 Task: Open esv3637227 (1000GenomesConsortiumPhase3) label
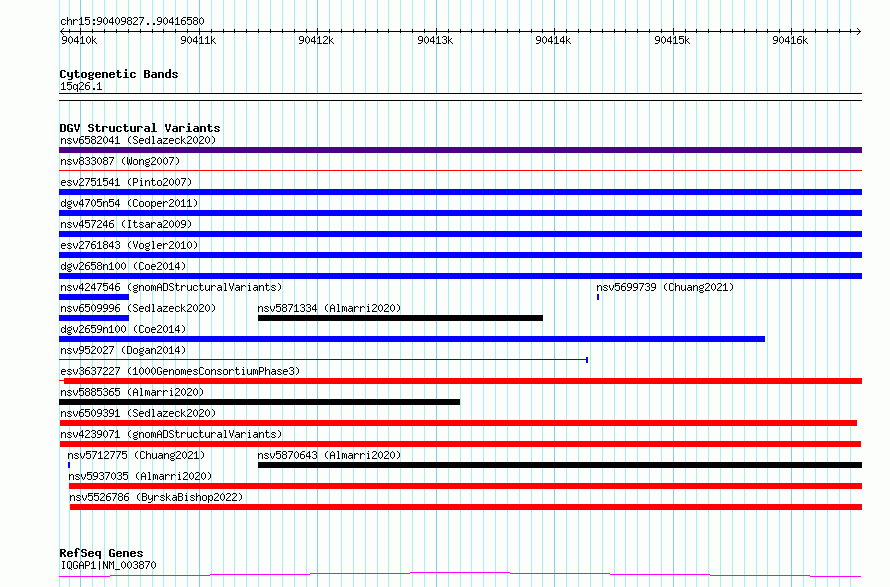[x=180, y=371]
